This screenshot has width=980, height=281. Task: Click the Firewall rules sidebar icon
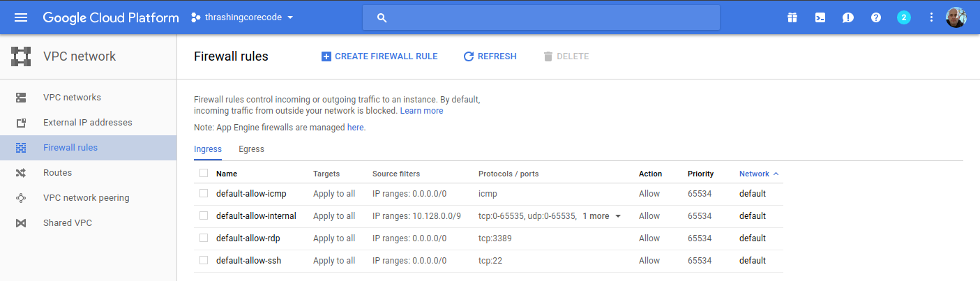pos(21,148)
